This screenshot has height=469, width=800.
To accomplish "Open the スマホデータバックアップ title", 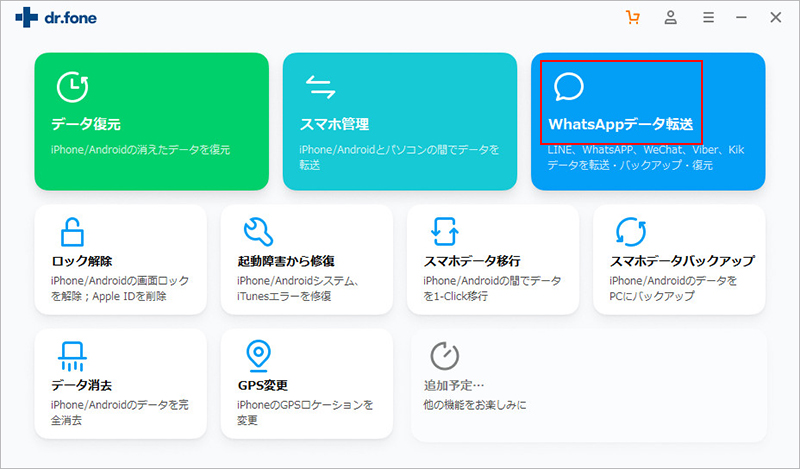I will (x=682, y=261).
